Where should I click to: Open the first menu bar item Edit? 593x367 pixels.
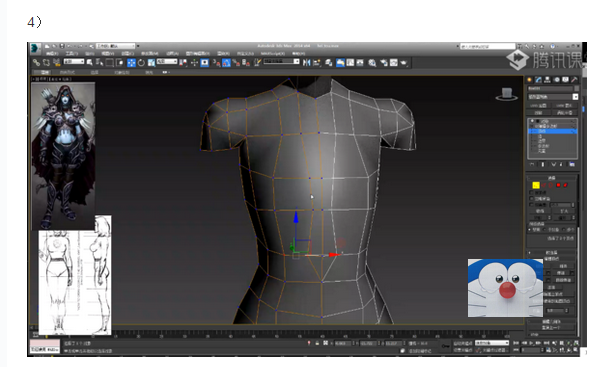pos(52,53)
